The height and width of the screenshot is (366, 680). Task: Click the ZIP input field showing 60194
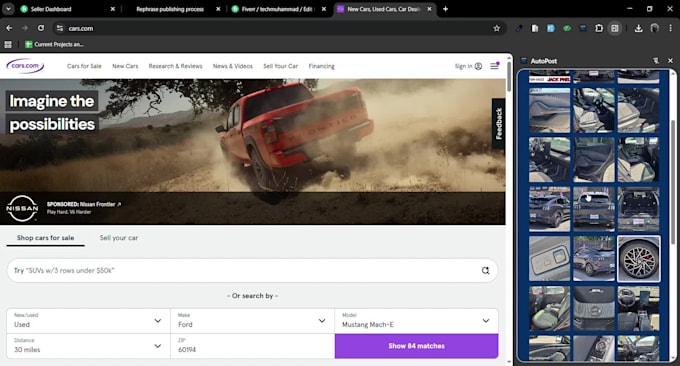click(x=252, y=346)
